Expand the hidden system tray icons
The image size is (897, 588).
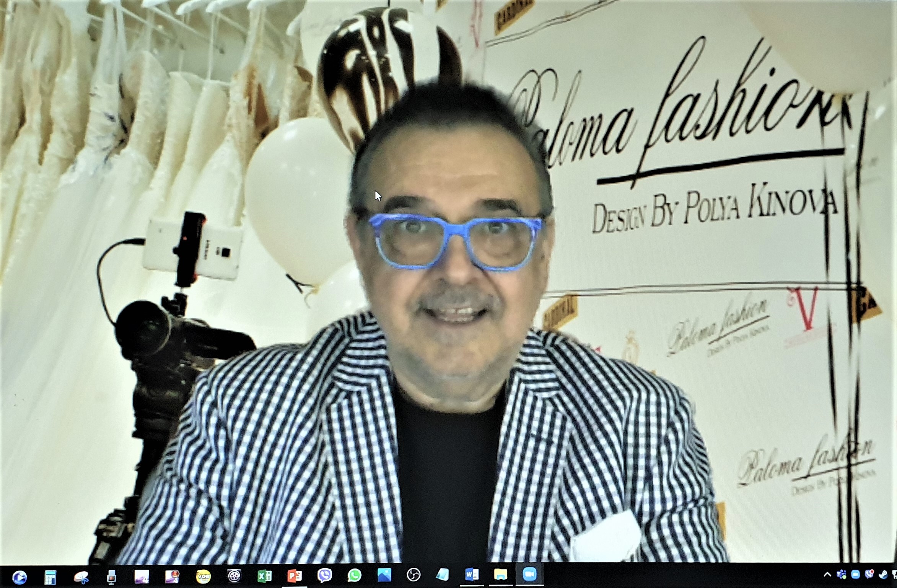pos(827,575)
